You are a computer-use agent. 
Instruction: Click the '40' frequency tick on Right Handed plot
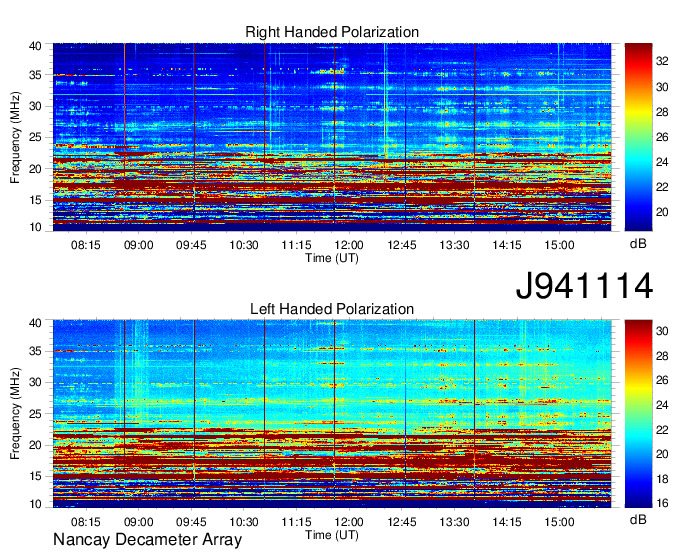point(35,46)
